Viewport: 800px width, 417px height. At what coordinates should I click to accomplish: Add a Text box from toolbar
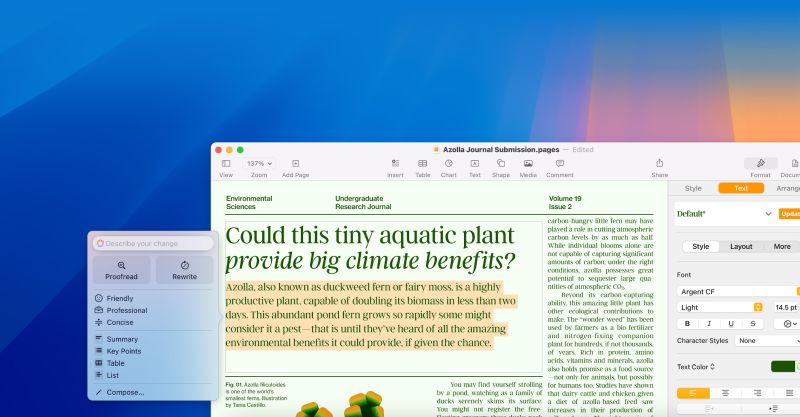click(x=474, y=163)
